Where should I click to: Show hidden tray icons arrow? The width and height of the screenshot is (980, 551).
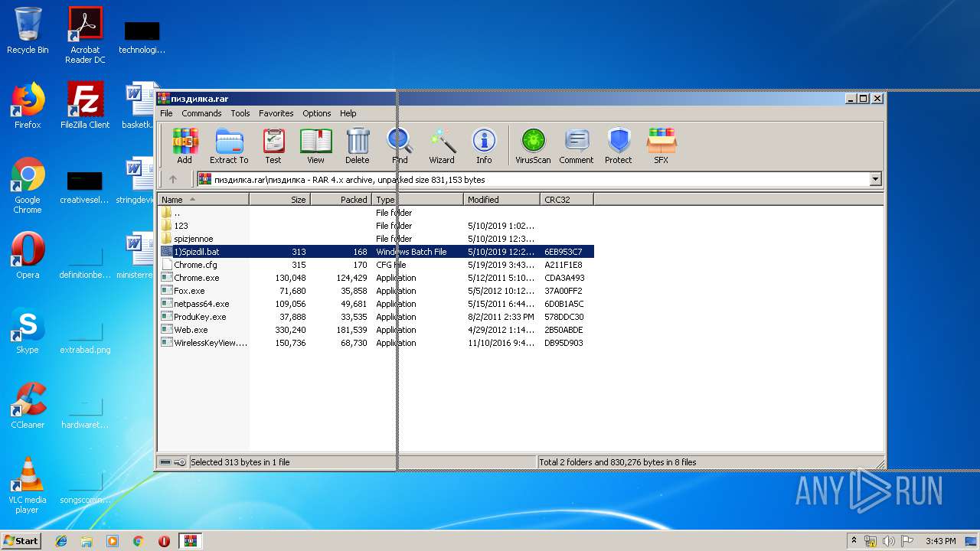point(854,541)
